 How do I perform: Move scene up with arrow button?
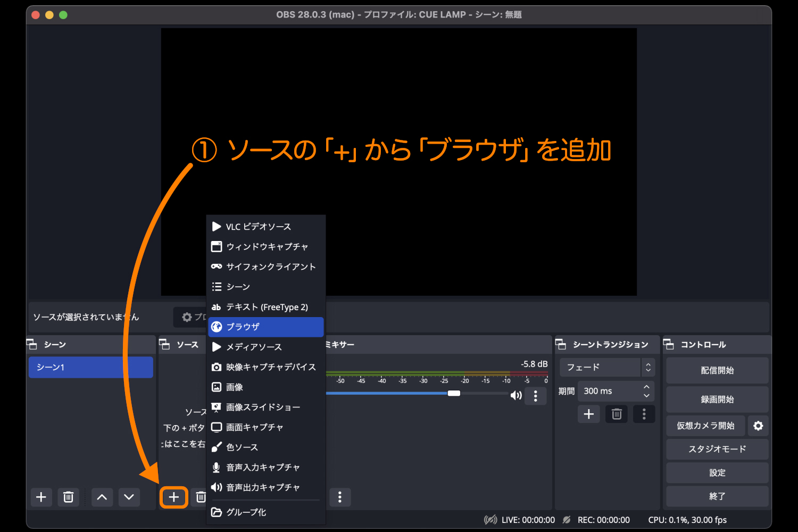102,497
